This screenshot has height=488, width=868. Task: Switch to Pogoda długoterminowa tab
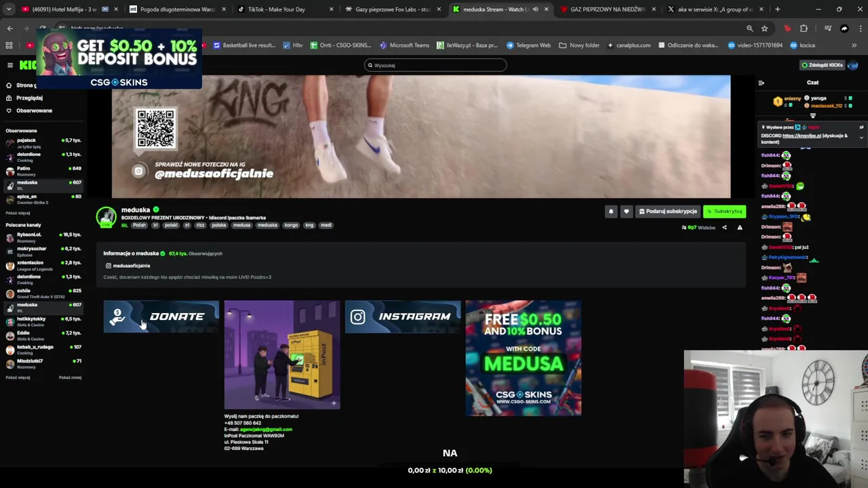tap(176, 9)
